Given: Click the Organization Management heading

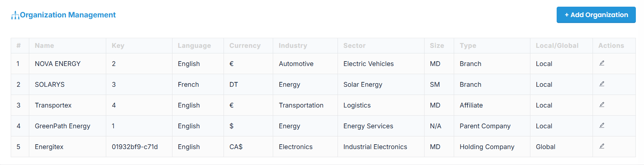Looking at the screenshot, I should point(68,15).
